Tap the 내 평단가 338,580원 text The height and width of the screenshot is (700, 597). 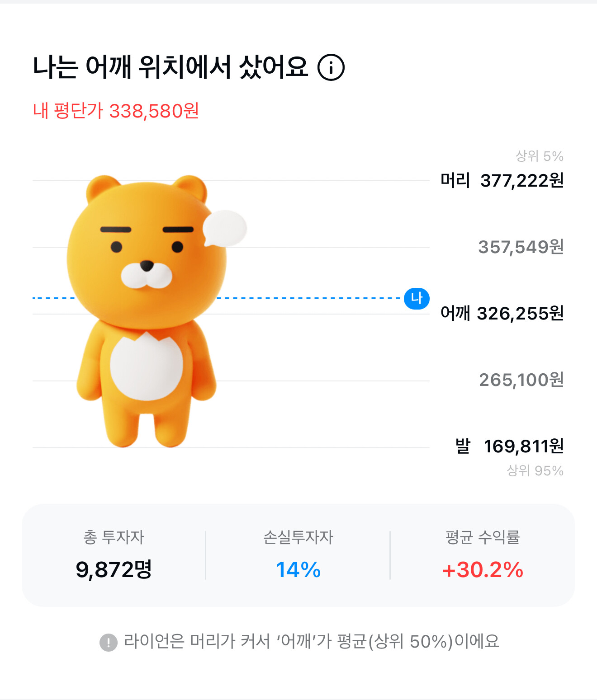point(116,111)
